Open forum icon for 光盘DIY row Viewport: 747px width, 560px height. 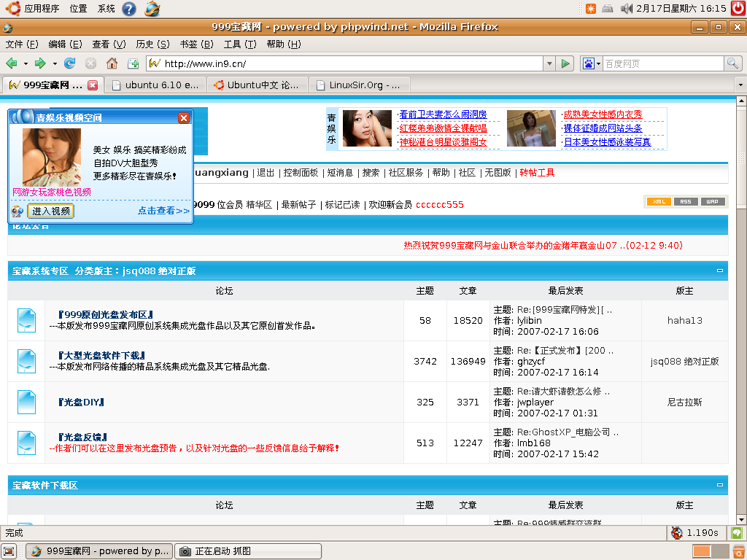coord(26,402)
